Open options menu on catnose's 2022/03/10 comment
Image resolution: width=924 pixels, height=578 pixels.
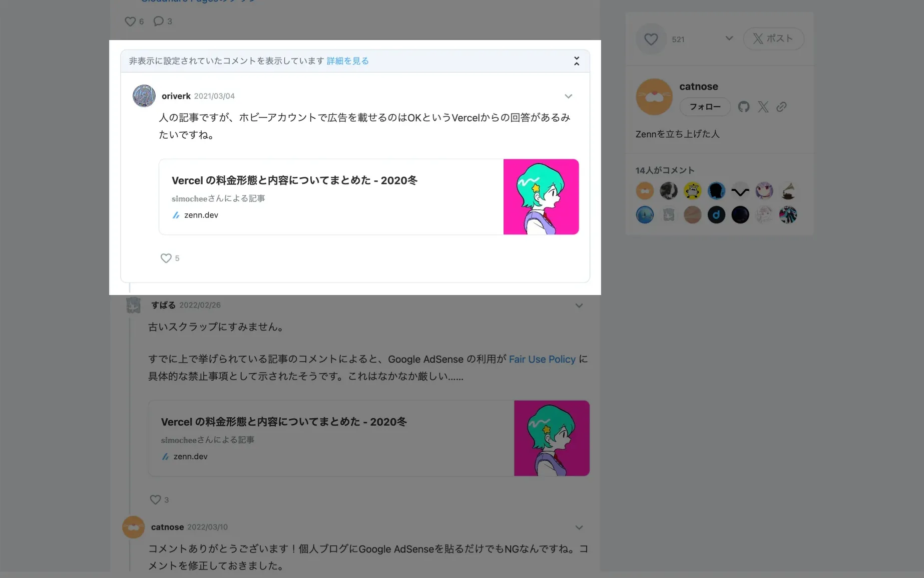pyautogui.click(x=579, y=527)
